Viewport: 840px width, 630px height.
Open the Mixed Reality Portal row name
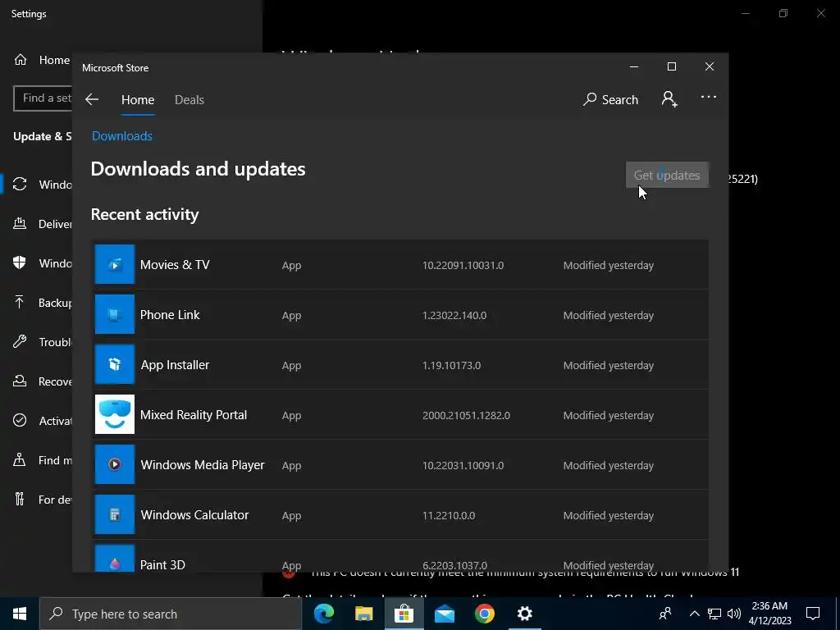pyautogui.click(x=194, y=414)
